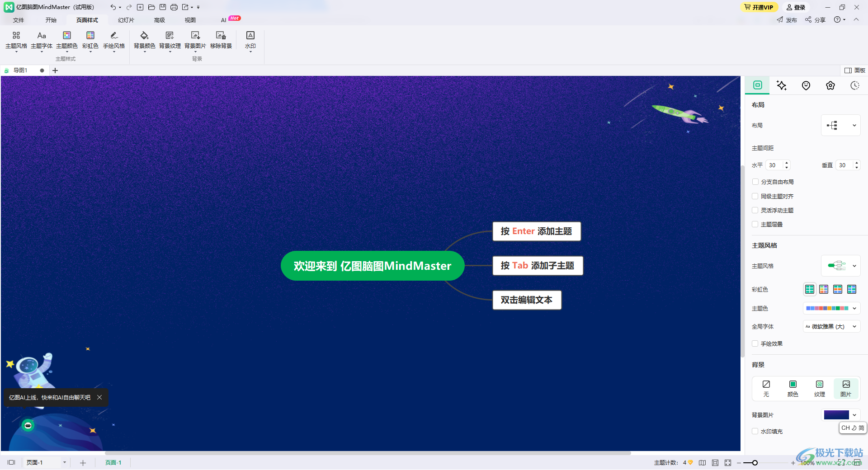Open the marker icon panel tab

[x=806, y=85]
